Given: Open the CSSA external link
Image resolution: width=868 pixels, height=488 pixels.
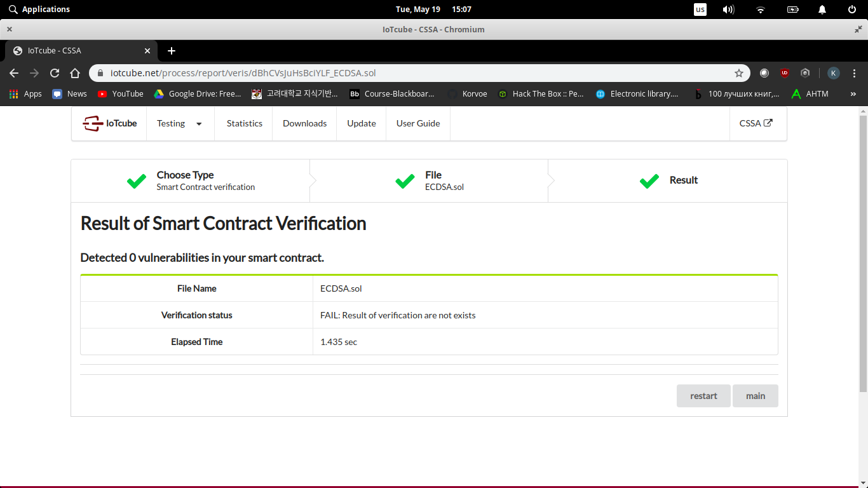Looking at the screenshot, I should point(756,123).
